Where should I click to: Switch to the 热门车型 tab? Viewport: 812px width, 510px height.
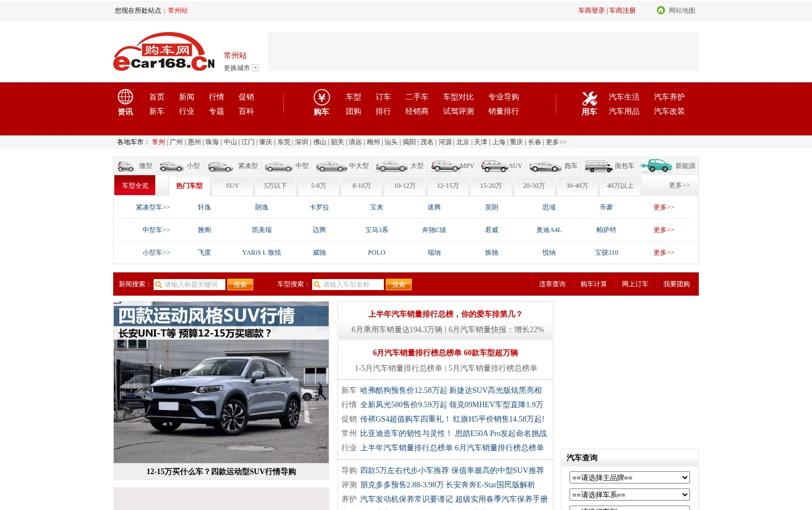[x=189, y=186]
